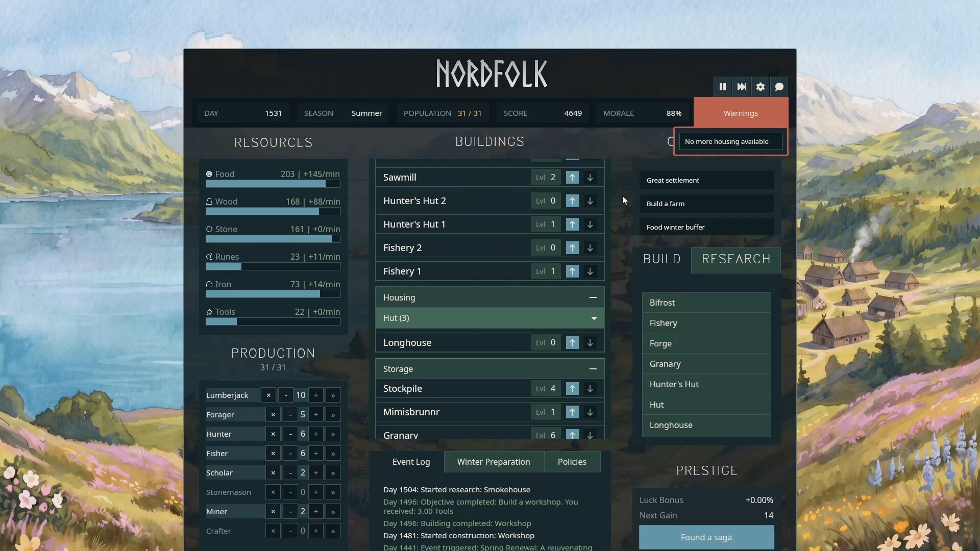Downgrade Fishery 1 with down arrow
Image resolution: width=980 pixels, height=551 pixels.
click(x=590, y=271)
